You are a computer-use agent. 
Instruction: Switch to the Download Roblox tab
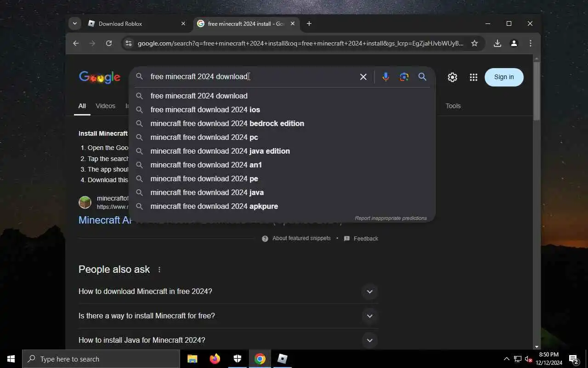point(137,23)
